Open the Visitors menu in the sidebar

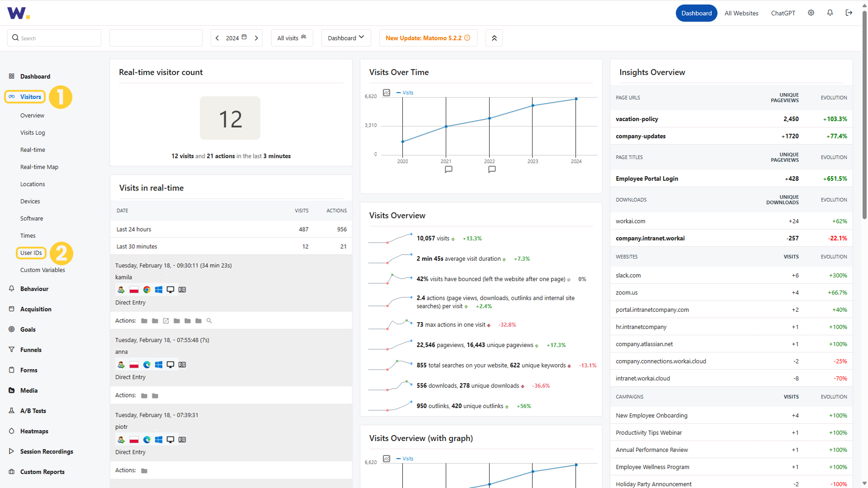pyautogui.click(x=25, y=97)
